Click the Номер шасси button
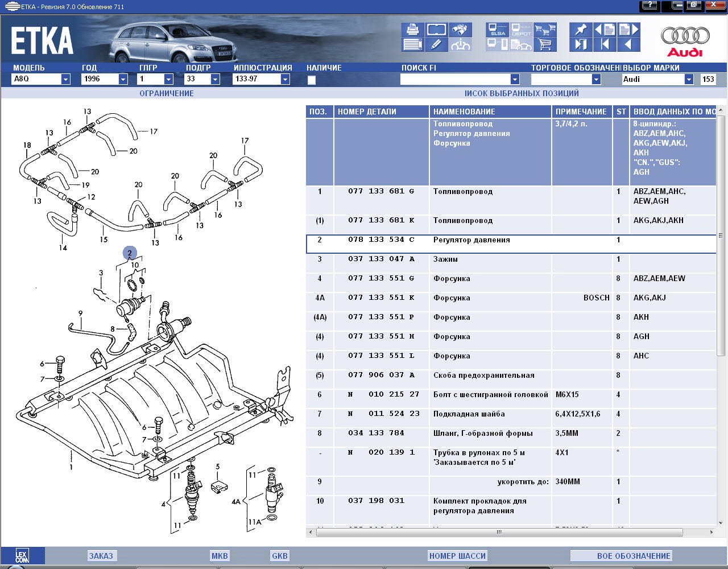The image size is (728, 569). pyautogui.click(x=457, y=556)
